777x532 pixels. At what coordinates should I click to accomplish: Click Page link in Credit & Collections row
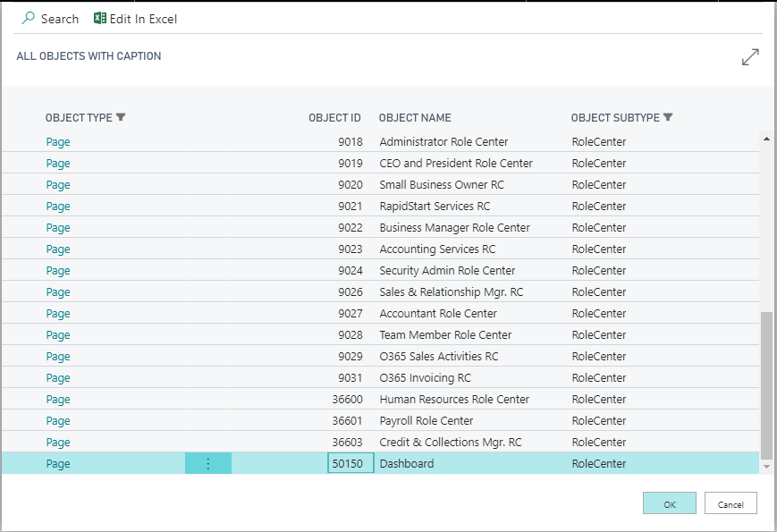[58, 443]
